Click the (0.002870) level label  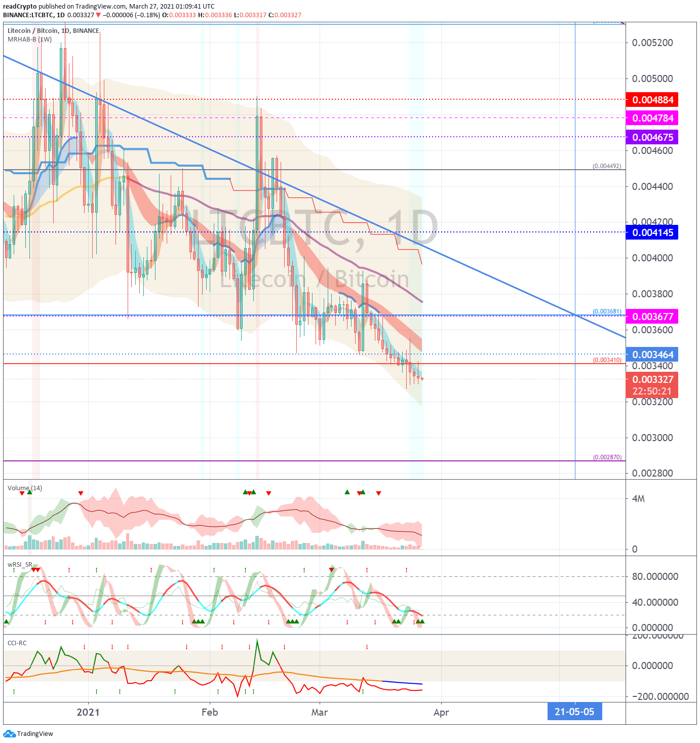click(607, 457)
